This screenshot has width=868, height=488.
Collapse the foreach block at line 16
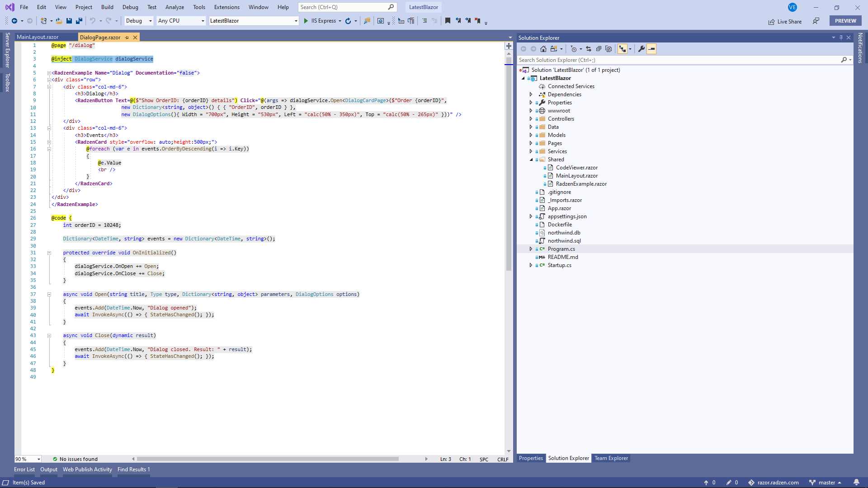point(49,149)
